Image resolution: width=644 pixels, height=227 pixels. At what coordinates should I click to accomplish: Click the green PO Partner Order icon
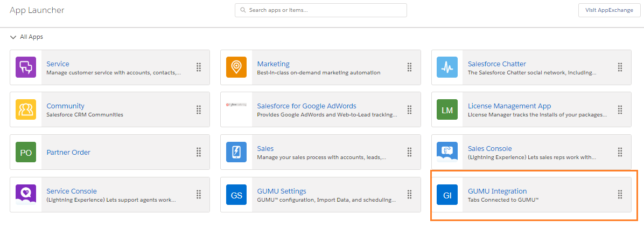pos(26,152)
